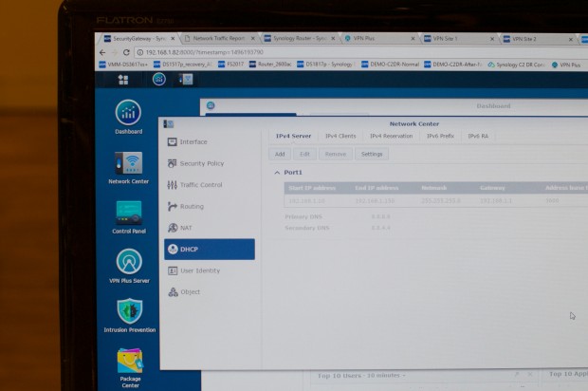588x391 pixels.
Task: Collapse the Port1 section
Action: 276,173
